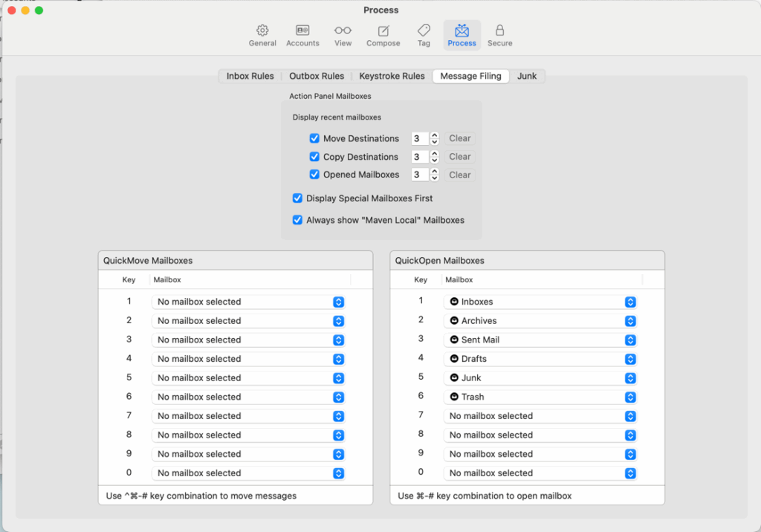Switch to the Keystroke Rules tab
Screen dimensions: 761x532
pyautogui.click(x=392, y=77)
